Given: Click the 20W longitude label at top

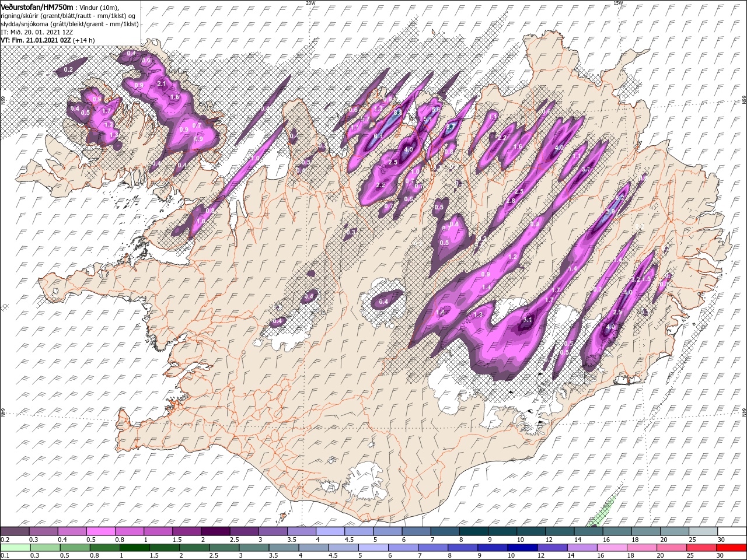Looking at the screenshot, I should pyautogui.click(x=310, y=3).
